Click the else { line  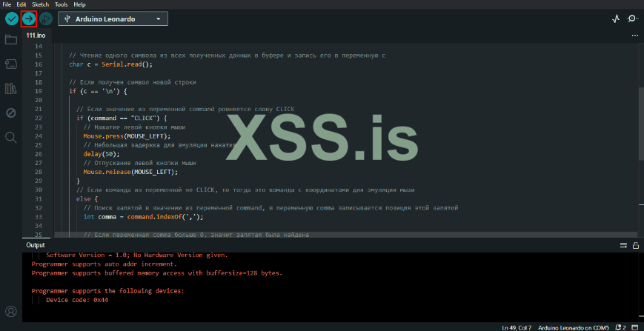point(87,199)
